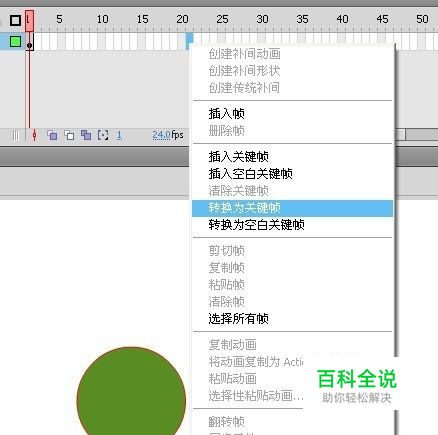Select the highlighted 转换为关键帧 menu entry

click(x=292, y=208)
